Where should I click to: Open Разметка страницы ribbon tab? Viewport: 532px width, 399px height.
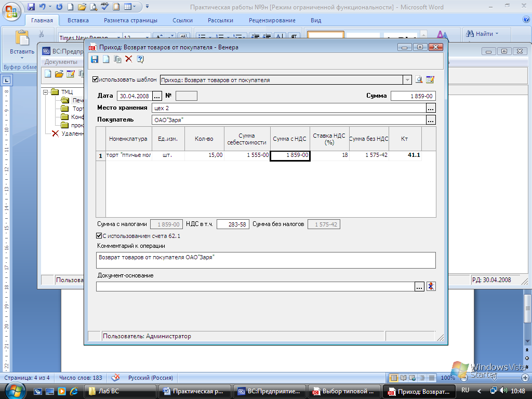(130, 20)
